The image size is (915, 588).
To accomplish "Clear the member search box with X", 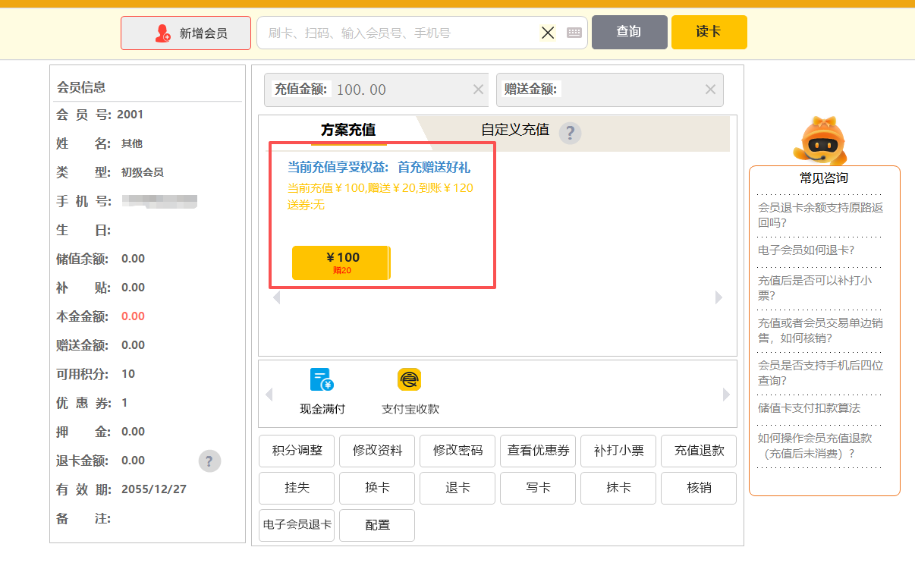I will pos(548,33).
